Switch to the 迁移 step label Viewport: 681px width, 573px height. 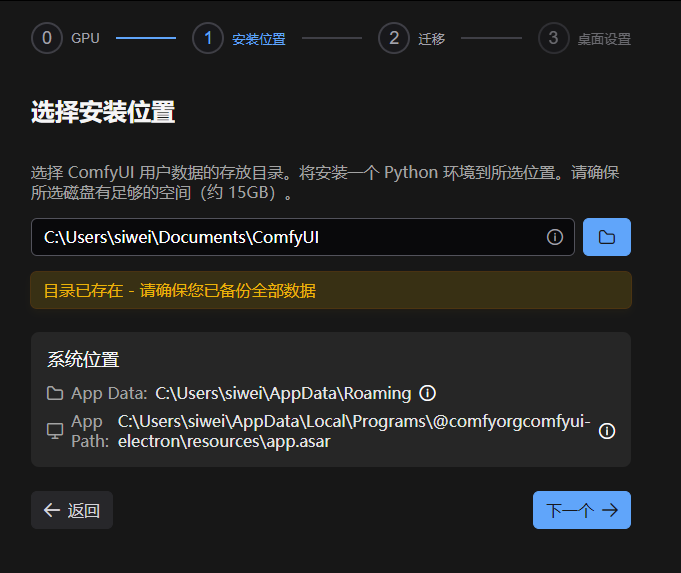tap(432, 40)
